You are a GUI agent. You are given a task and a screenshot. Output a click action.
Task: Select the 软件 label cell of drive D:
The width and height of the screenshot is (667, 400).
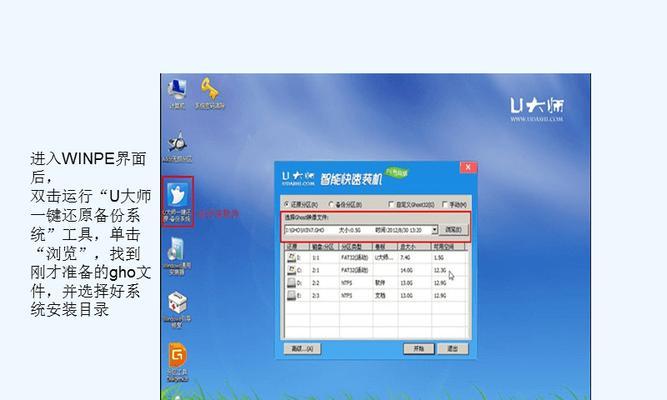coord(380,283)
